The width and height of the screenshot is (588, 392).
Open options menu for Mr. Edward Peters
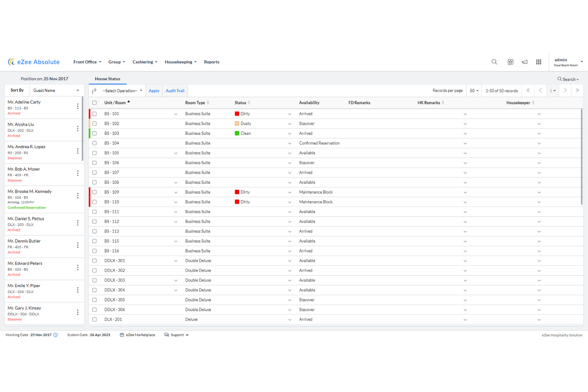click(77, 268)
